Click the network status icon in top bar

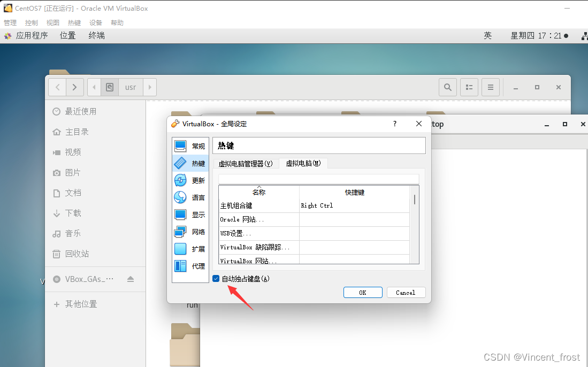pos(584,36)
